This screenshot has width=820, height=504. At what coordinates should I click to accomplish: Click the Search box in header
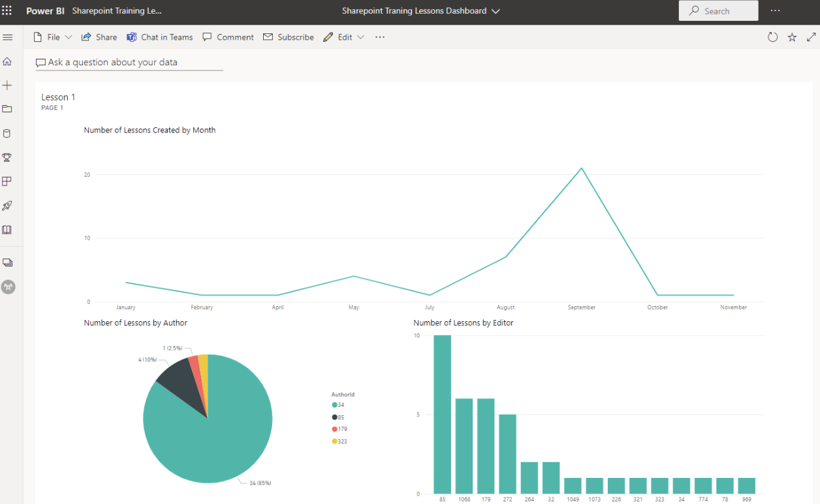[719, 11]
